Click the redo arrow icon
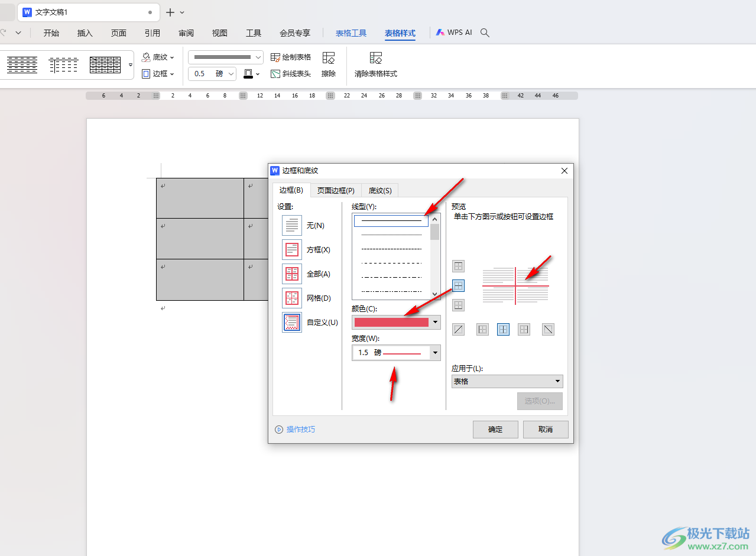Screen dimensions: 756x556 (4, 33)
